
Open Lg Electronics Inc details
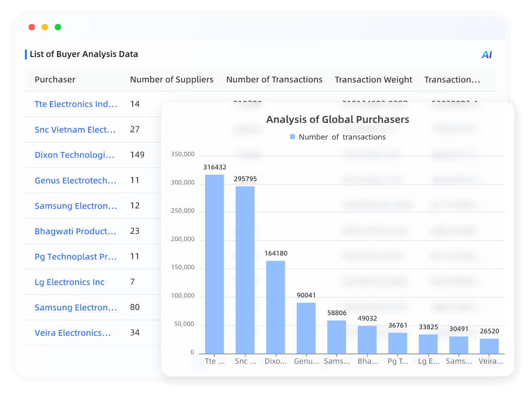point(69,282)
